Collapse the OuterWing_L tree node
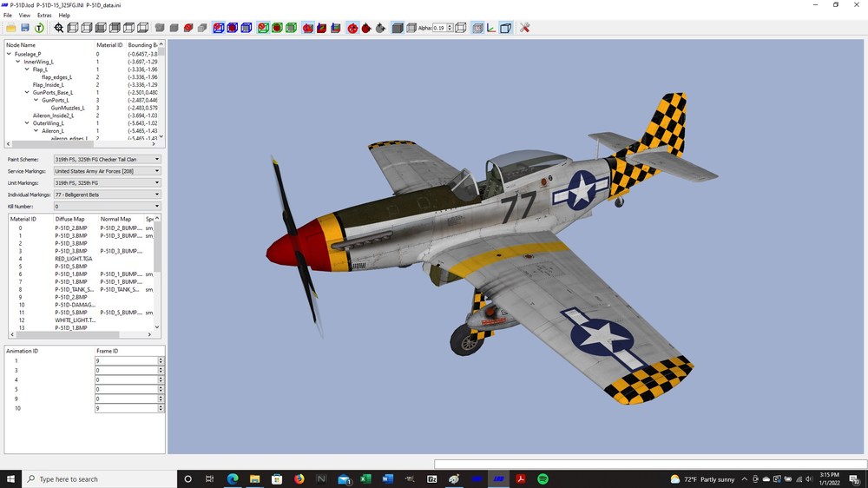 [27, 123]
